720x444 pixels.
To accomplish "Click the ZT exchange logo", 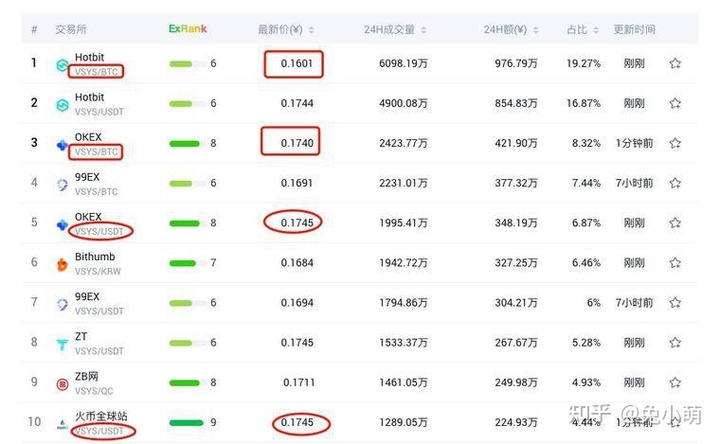I will click(62, 344).
